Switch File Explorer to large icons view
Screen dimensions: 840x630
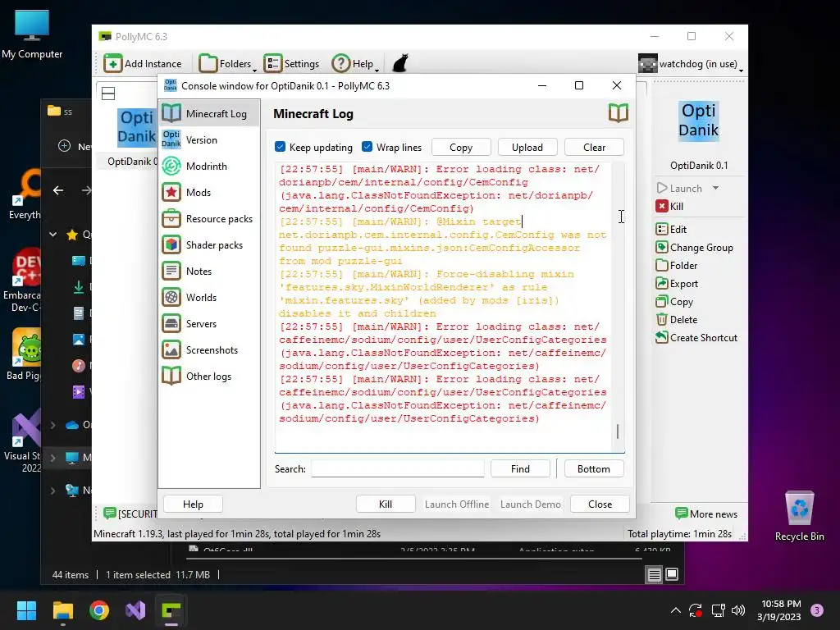(x=672, y=575)
